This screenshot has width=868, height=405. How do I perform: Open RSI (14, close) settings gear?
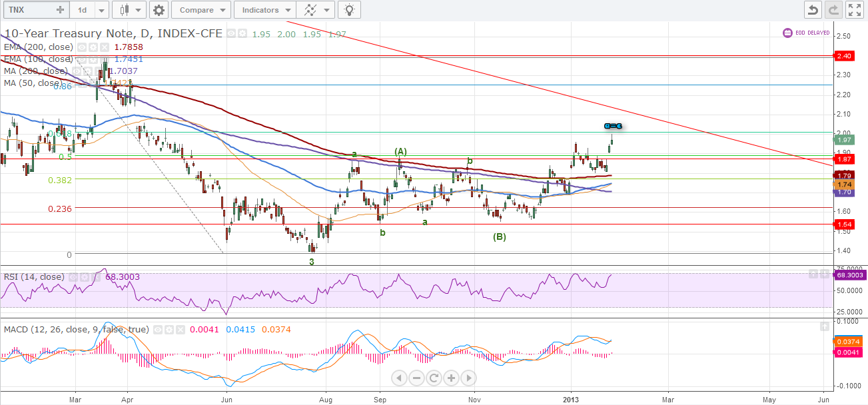(x=85, y=276)
